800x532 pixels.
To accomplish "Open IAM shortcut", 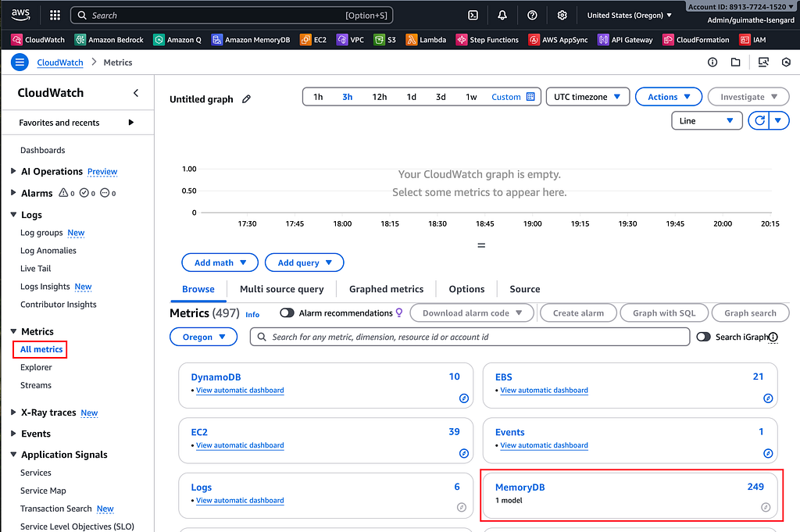I will [x=752, y=39].
